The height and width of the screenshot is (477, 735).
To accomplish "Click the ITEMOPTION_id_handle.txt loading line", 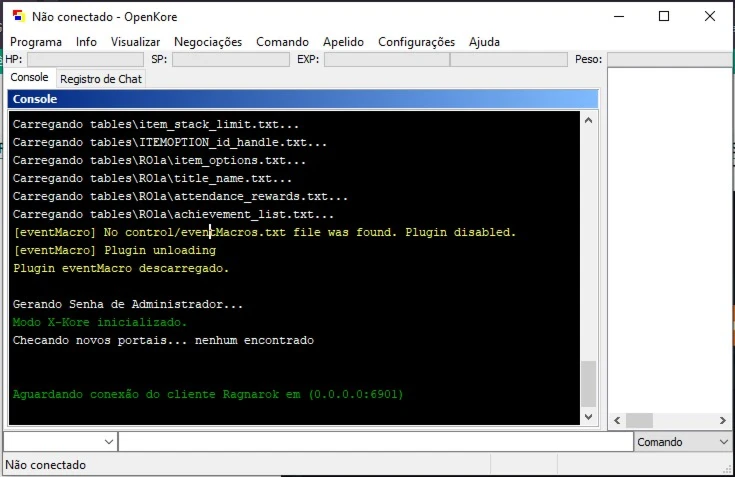I will click(x=170, y=142).
